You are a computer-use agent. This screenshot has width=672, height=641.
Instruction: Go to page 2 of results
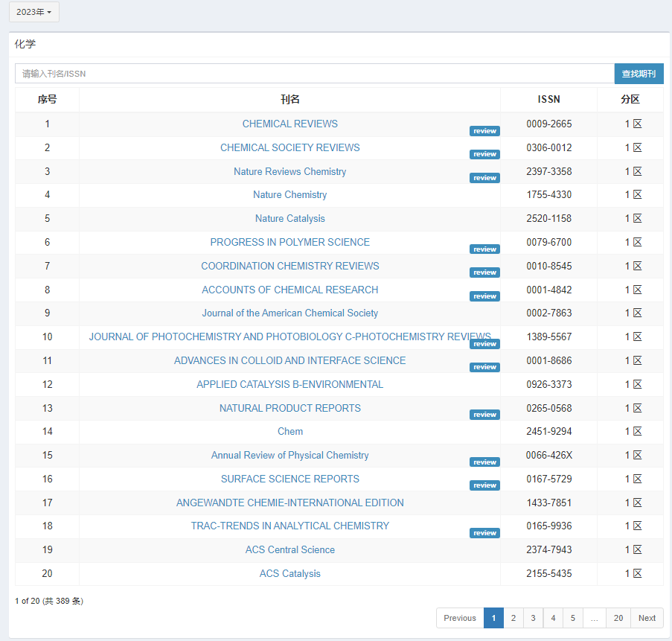click(x=513, y=618)
